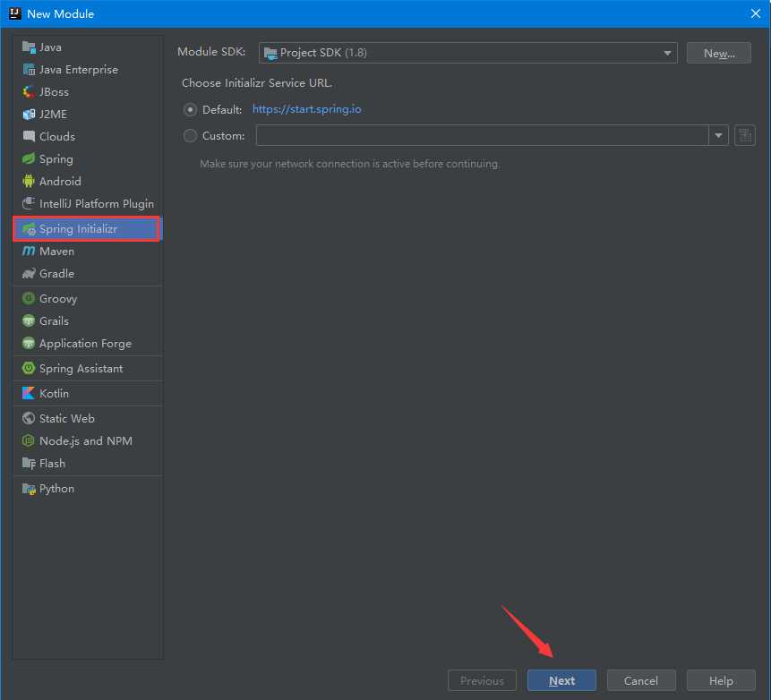
Task: Click the New... SDK button
Action: tap(718, 53)
